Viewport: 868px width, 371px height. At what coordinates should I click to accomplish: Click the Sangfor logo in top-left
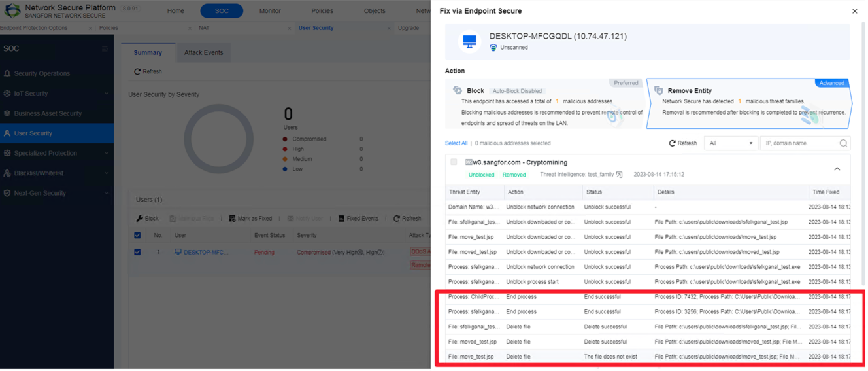(x=12, y=10)
